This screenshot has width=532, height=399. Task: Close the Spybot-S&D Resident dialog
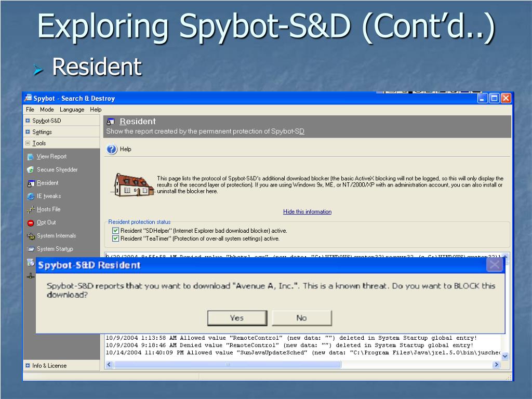click(x=495, y=264)
